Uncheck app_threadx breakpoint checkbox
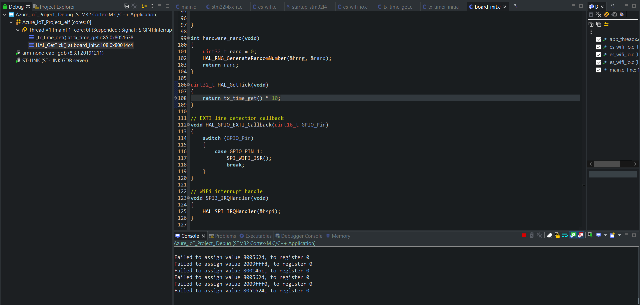The width and height of the screenshot is (644, 305). tap(599, 39)
